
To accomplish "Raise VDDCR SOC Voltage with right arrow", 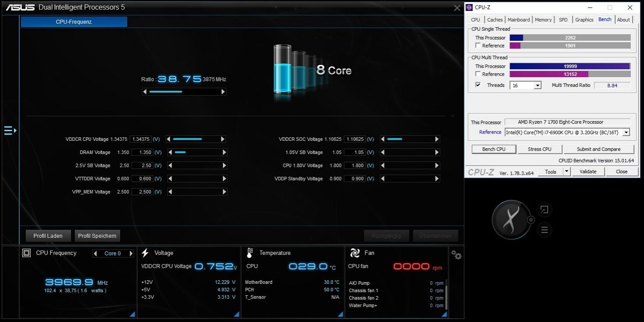I will pyautogui.click(x=437, y=139).
